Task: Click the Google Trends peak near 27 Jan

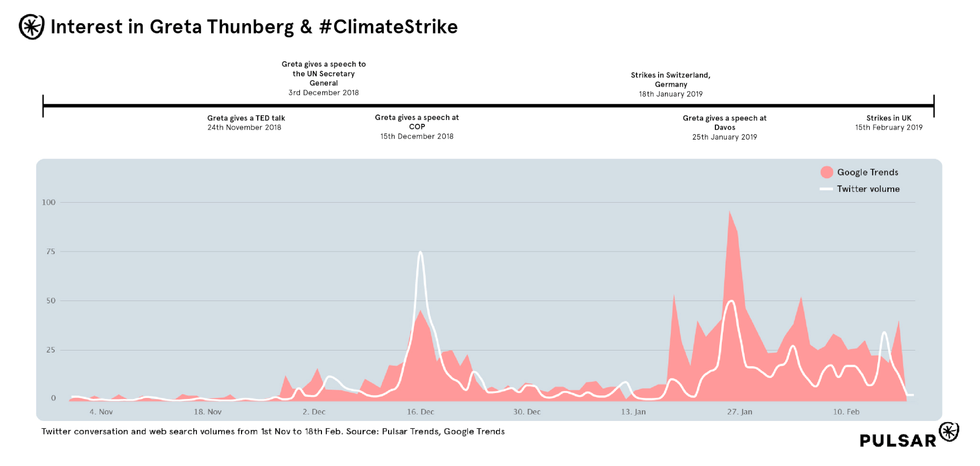Action: click(x=730, y=212)
